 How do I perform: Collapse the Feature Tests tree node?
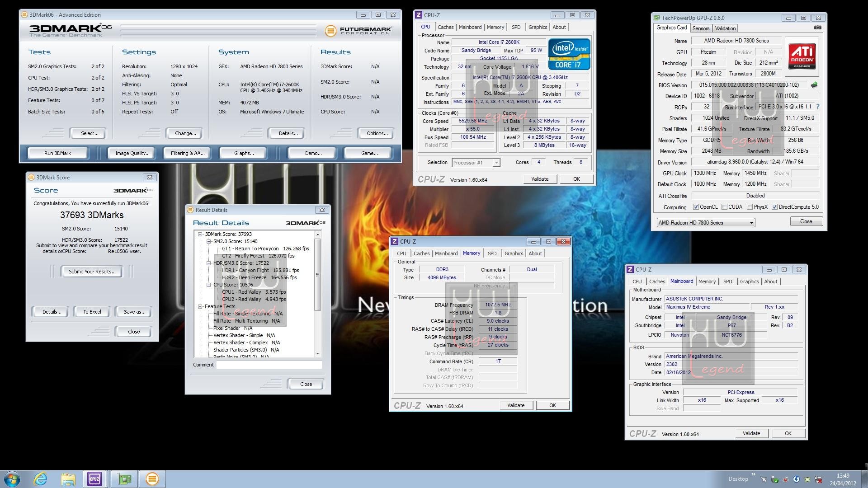pos(200,306)
